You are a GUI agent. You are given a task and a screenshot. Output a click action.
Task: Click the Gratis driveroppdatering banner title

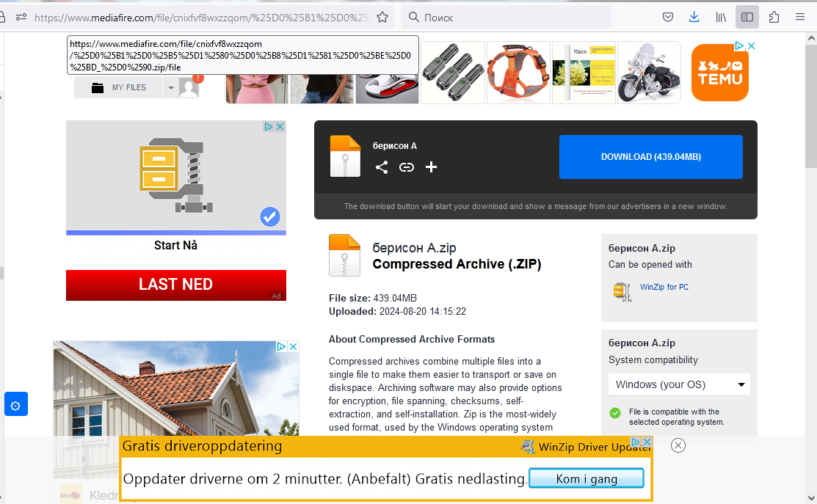pos(202,446)
